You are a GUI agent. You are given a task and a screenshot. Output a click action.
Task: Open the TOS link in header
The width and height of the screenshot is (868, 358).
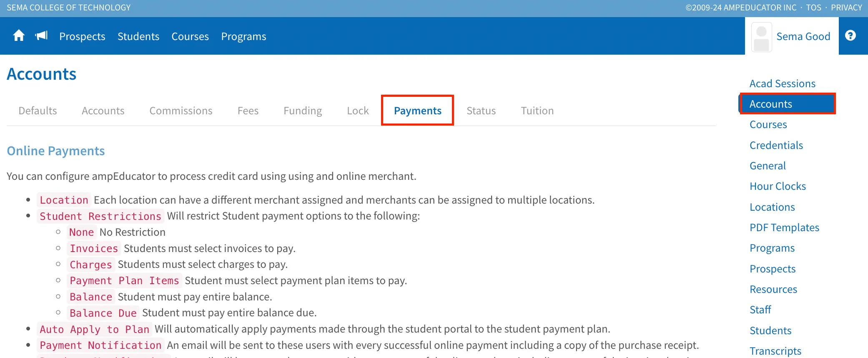[813, 8]
